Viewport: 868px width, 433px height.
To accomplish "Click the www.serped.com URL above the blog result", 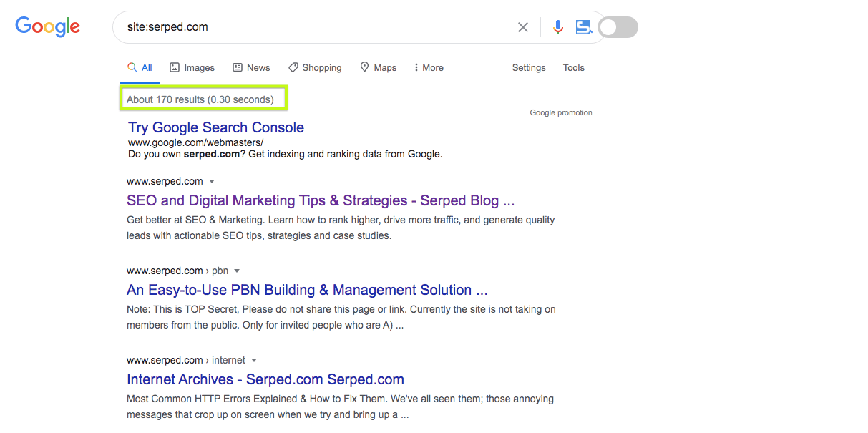I will click(x=165, y=182).
